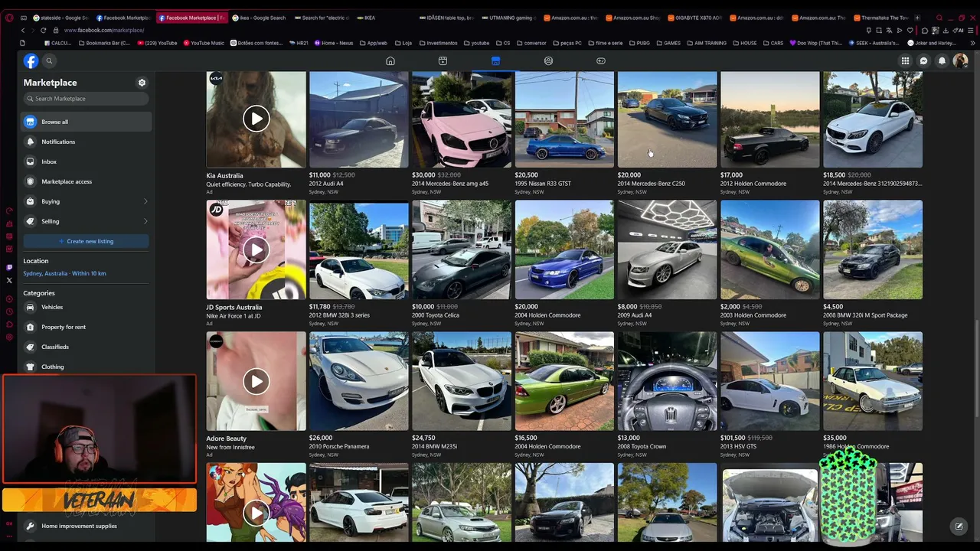Image resolution: width=980 pixels, height=551 pixels.
Task: Go back with the browser back arrow
Action: coord(23,30)
